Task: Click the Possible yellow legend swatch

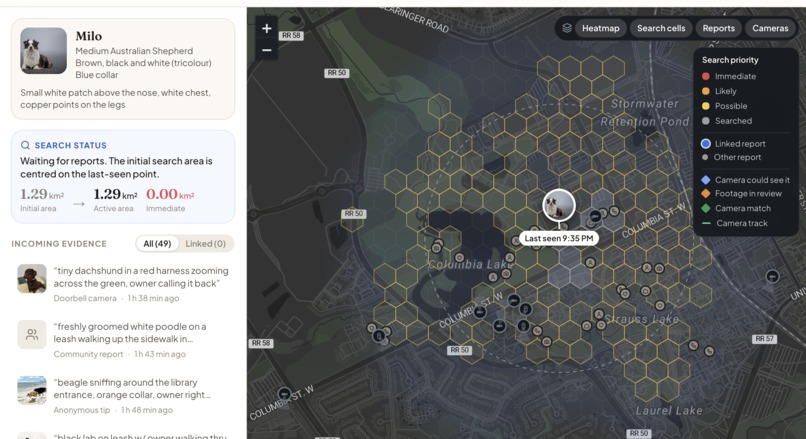Action: point(706,106)
